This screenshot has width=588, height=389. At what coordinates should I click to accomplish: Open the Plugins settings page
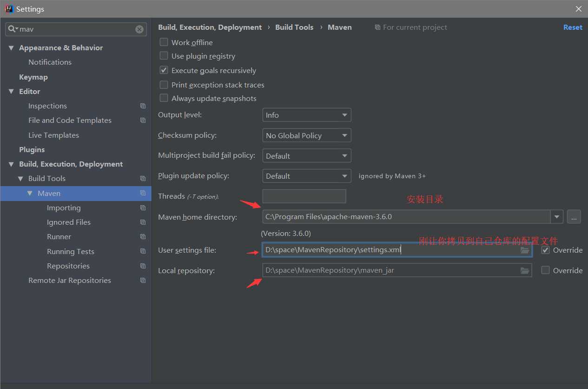pyautogui.click(x=32, y=150)
